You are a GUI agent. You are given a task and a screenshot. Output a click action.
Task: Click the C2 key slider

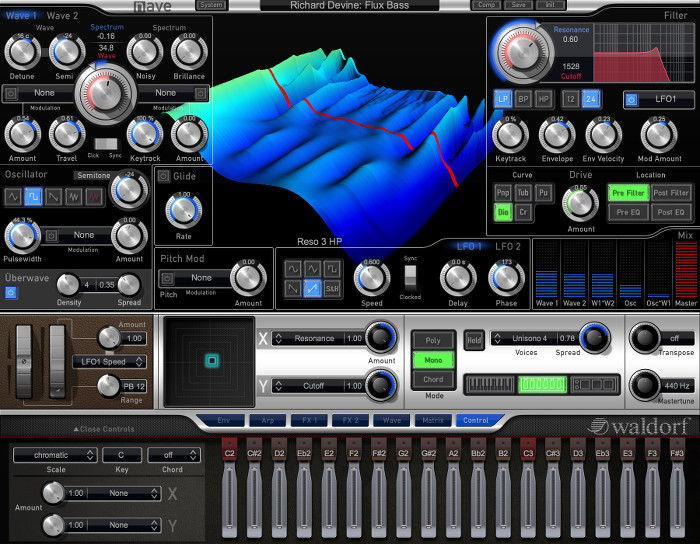(230, 490)
